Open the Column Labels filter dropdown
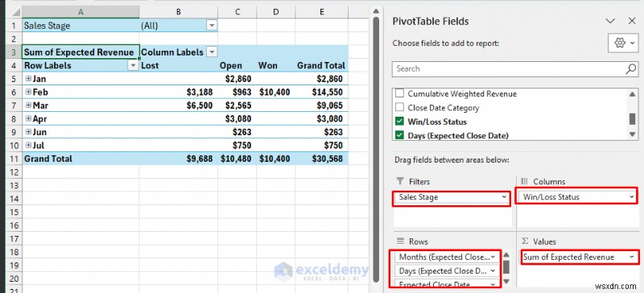This screenshot has height=293, width=644. 212,52
